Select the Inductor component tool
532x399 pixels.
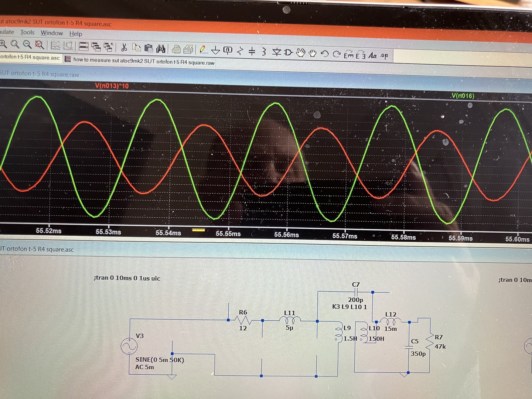(264, 51)
